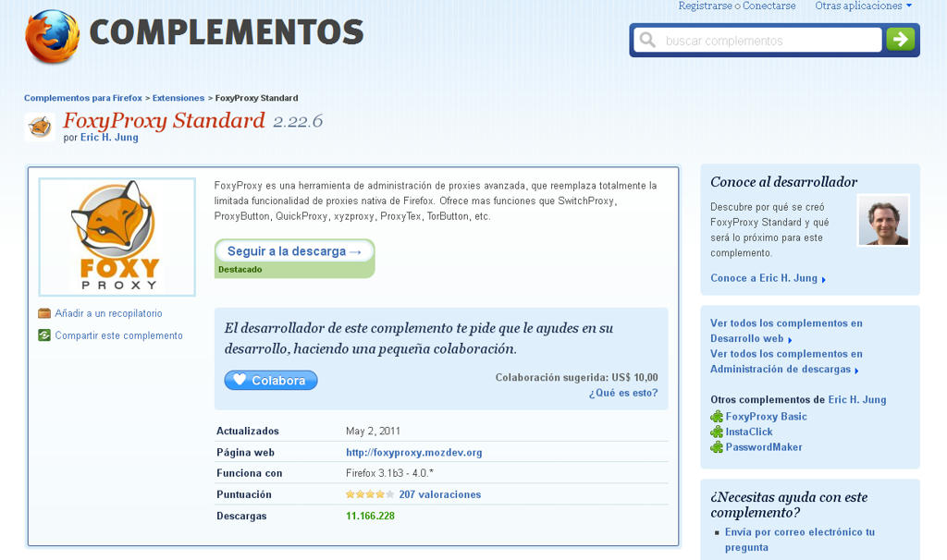
Task: Click the May 2, 2011 update date
Action: pos(373,431)
